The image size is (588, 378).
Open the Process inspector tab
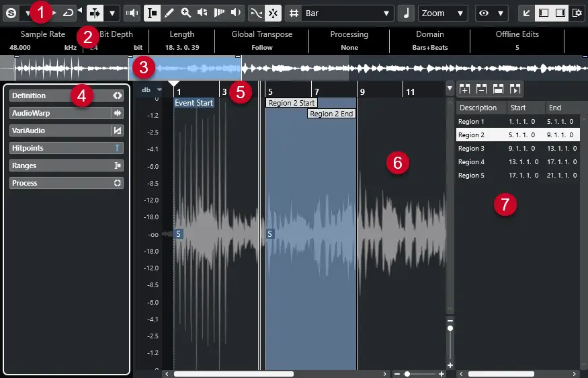point(67,183)
